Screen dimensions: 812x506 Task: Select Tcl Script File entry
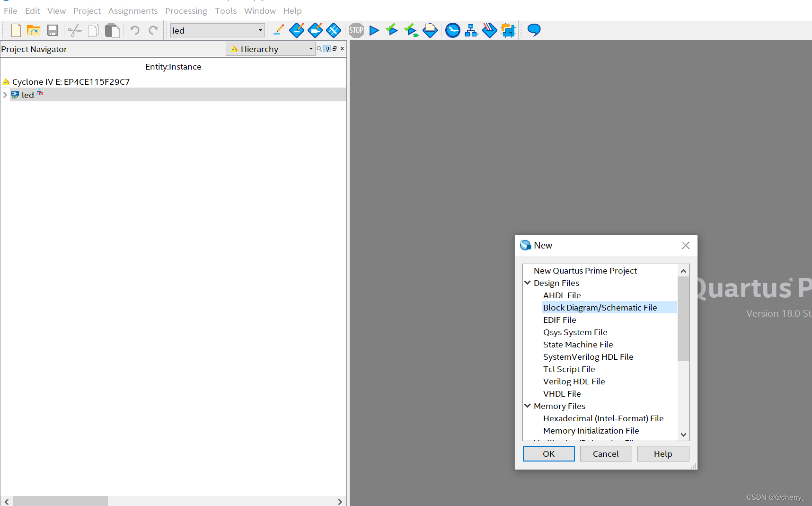(569, 369)
